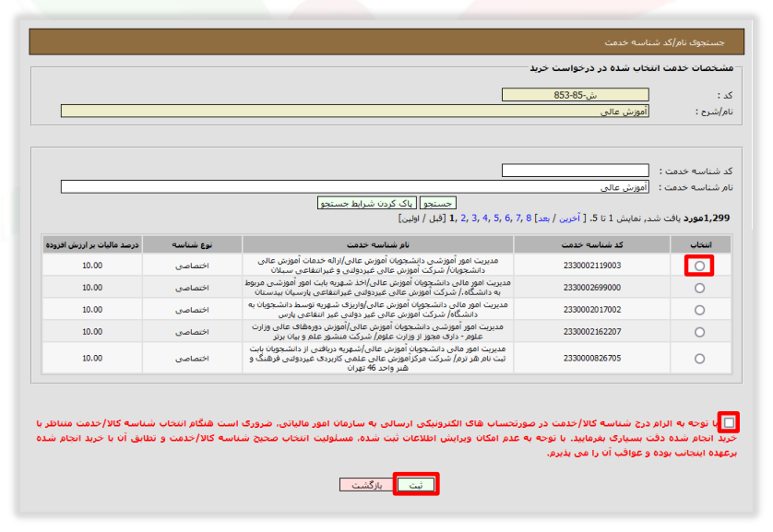This screenshot has height=532, width=773.
Task: Choose the radio for service code 2330002017002
Action: coord(699,311)
